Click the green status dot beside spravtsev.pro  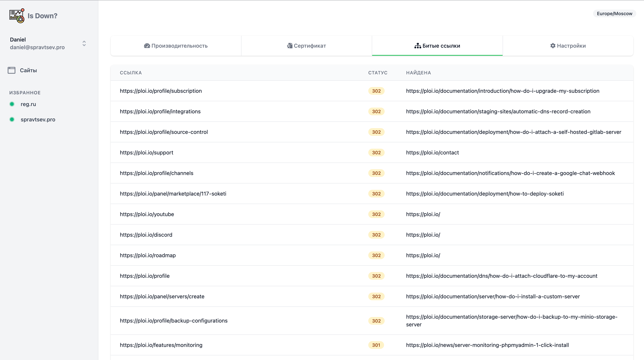[x=12, y=119]
